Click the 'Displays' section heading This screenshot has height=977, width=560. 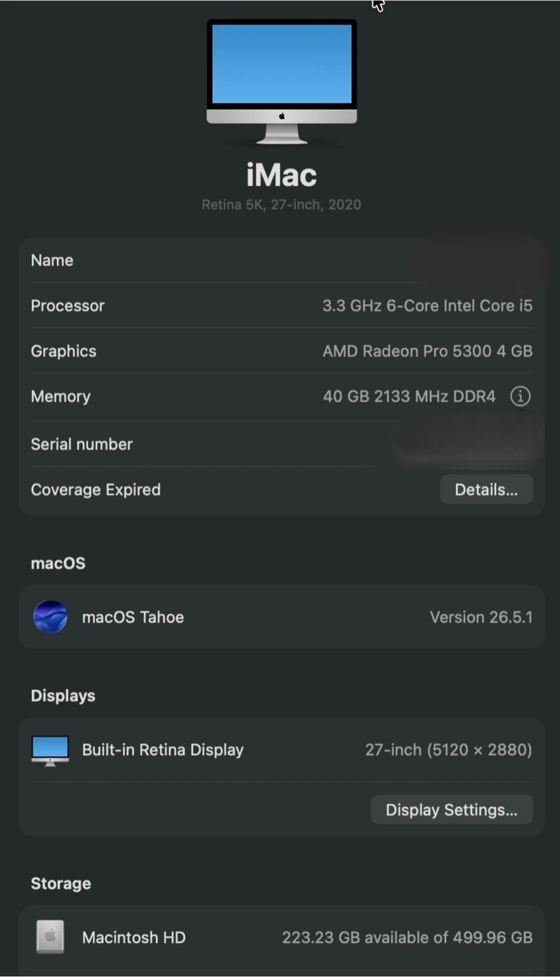click(63, 695)
